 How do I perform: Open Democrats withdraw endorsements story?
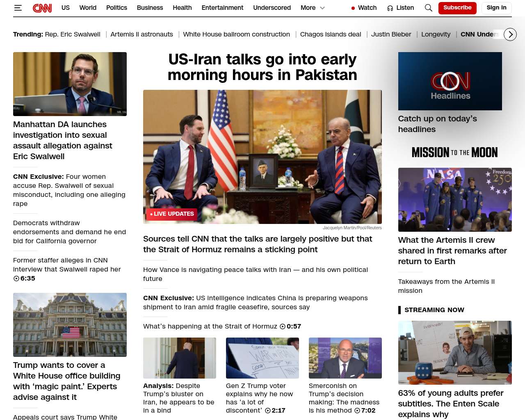(69, 232)
